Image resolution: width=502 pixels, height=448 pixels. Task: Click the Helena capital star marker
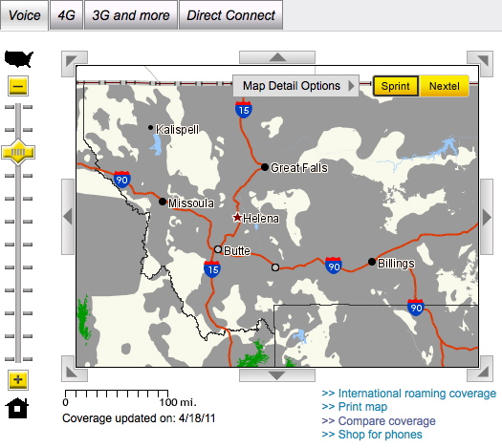pyautogui.click(x=237, y=218)
